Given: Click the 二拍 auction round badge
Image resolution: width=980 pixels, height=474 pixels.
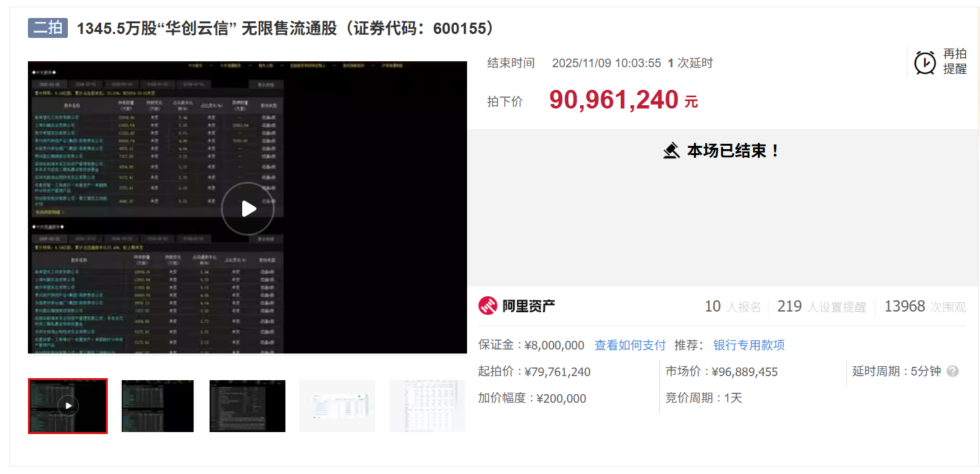Looking at the screenshot, I should pos(48,28).
